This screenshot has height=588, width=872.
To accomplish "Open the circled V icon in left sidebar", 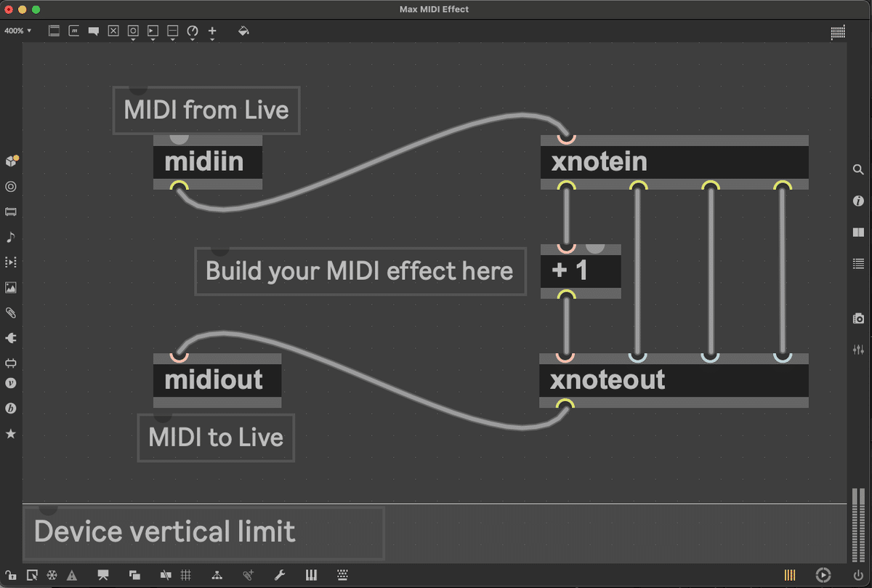I will tap(11, 383).
